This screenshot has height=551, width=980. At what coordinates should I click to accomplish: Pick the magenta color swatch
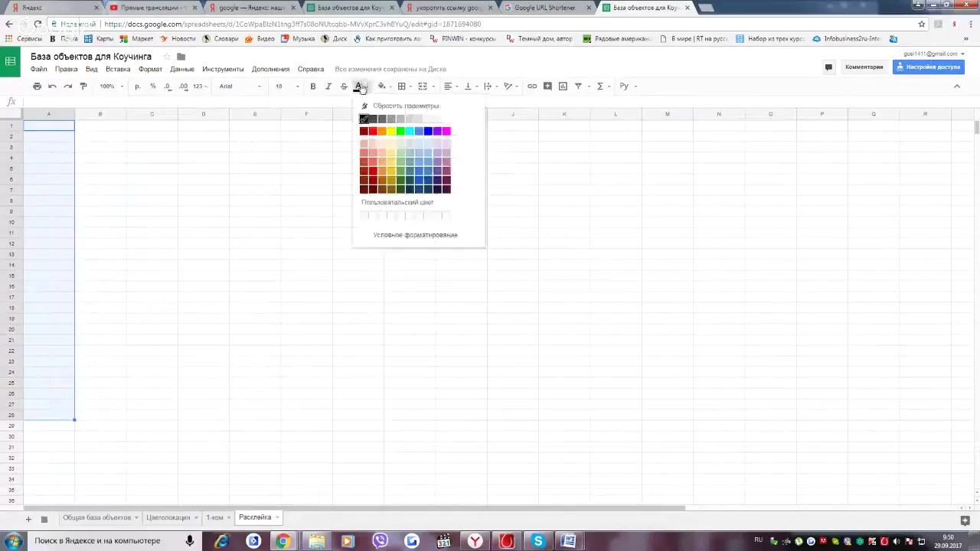(x=446, y=131)
